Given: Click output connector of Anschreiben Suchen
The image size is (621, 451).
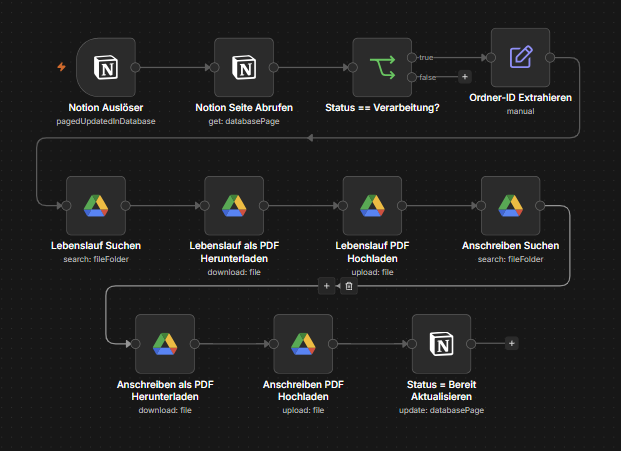Looking at the screenshot, I should [540, 206].
